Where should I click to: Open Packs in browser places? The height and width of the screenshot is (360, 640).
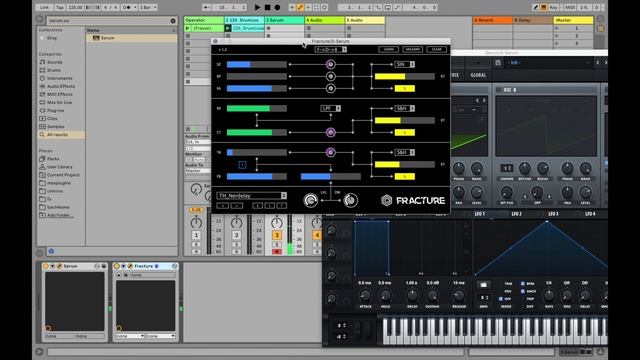(53, 158)
